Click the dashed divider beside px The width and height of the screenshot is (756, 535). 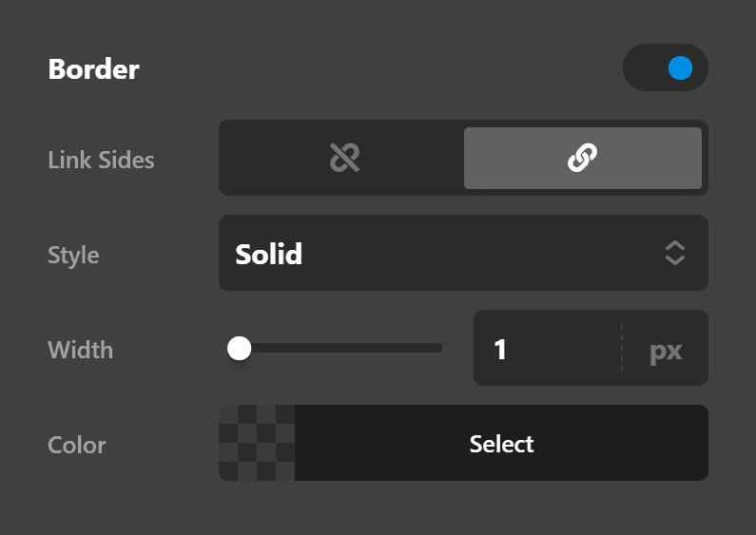(x=622, y=349)
